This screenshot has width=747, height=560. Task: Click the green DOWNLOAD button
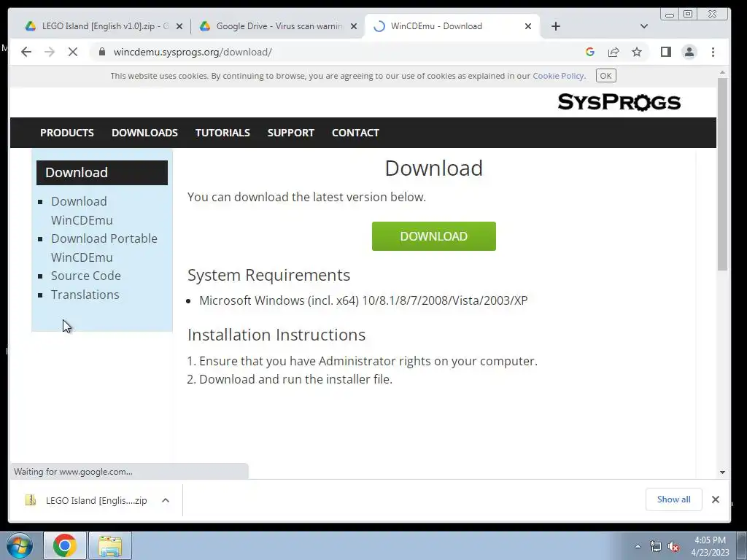[433, 236]
